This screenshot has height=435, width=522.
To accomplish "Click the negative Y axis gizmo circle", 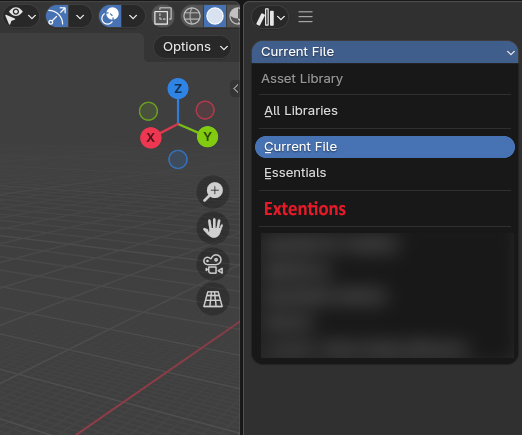I will [x=148, y=111].
